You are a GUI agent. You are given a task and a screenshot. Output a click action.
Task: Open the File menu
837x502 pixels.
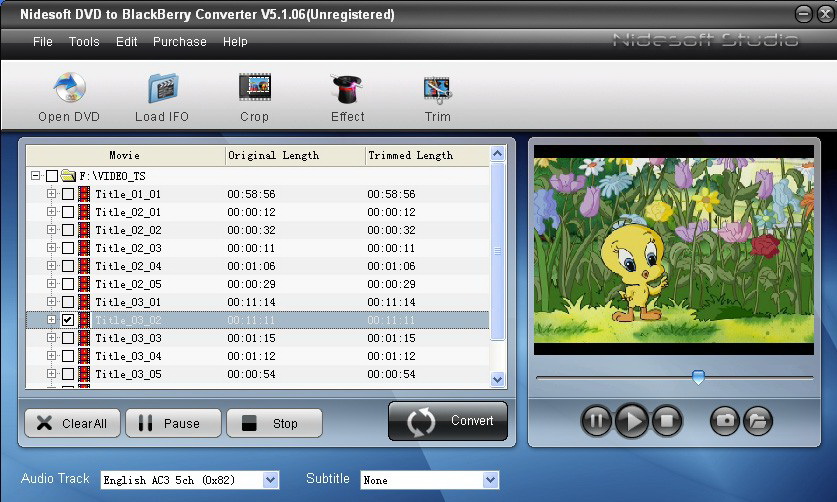[x=43, y=42]
